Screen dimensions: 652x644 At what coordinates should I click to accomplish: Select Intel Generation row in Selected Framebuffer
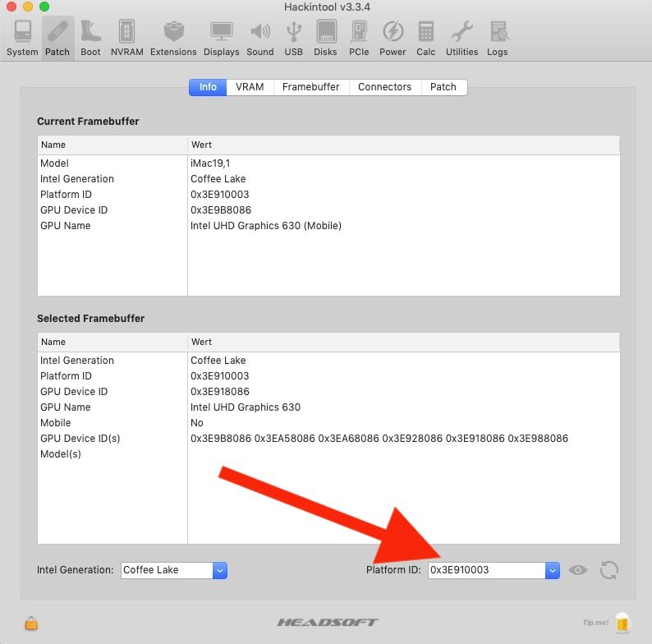328,361
